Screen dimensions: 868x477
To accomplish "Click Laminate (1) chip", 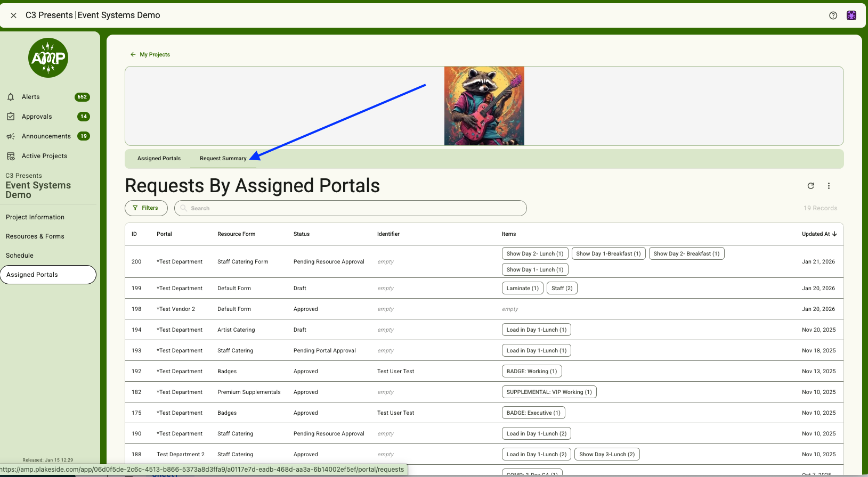I will click(x=523, y=289).
